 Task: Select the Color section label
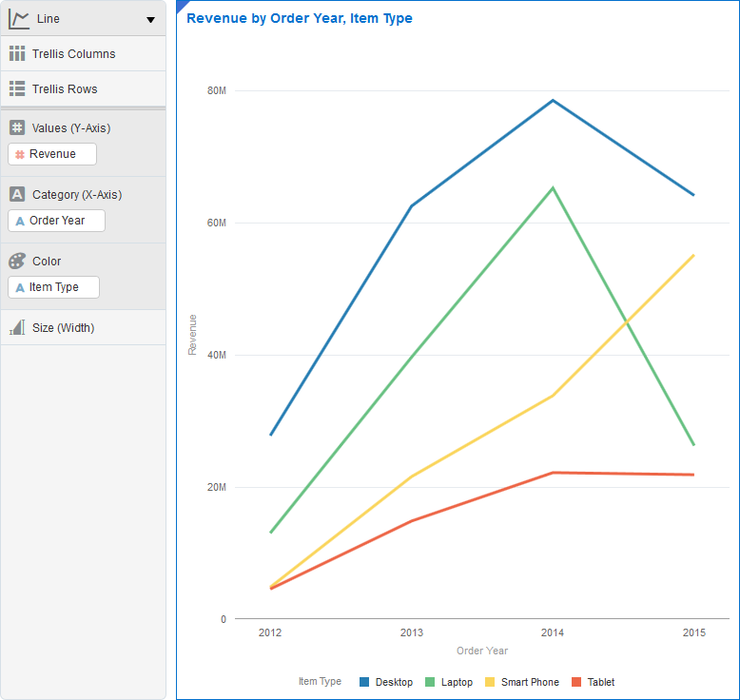pyautogui.click(x=47, y=261)
